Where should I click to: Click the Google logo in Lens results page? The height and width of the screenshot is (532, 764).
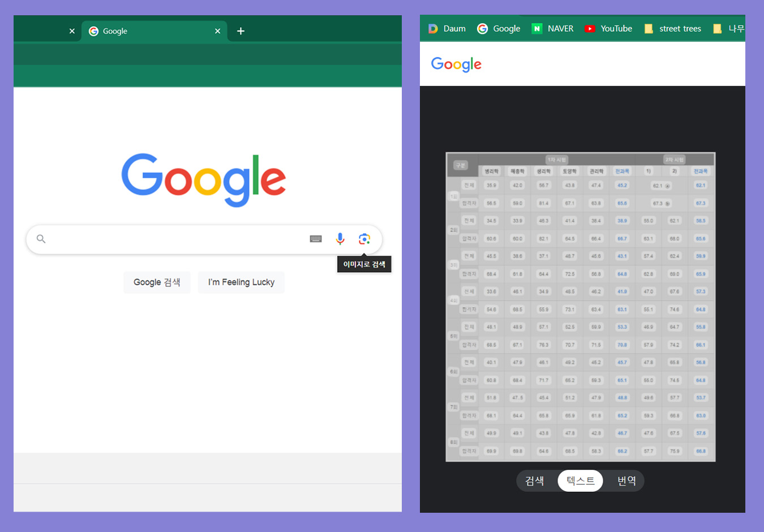[456, 65]
